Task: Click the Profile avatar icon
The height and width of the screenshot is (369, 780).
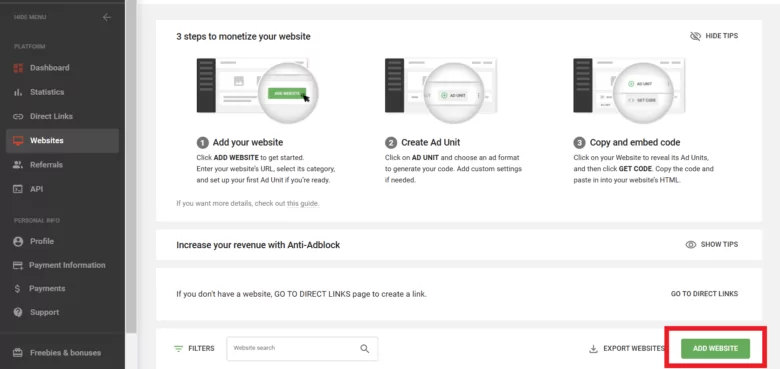Action: pos(18,242)
